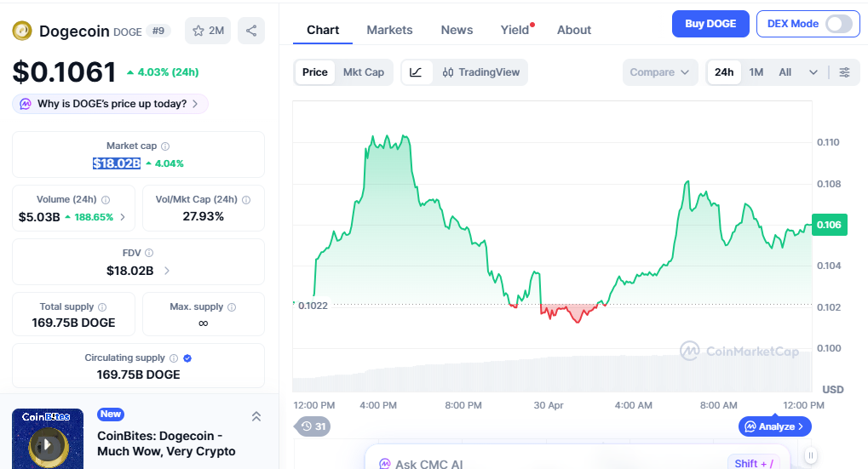Screen dimensions: 868x469
Task: Click the Circulating supply info icon
Action: tap(174, 358)
